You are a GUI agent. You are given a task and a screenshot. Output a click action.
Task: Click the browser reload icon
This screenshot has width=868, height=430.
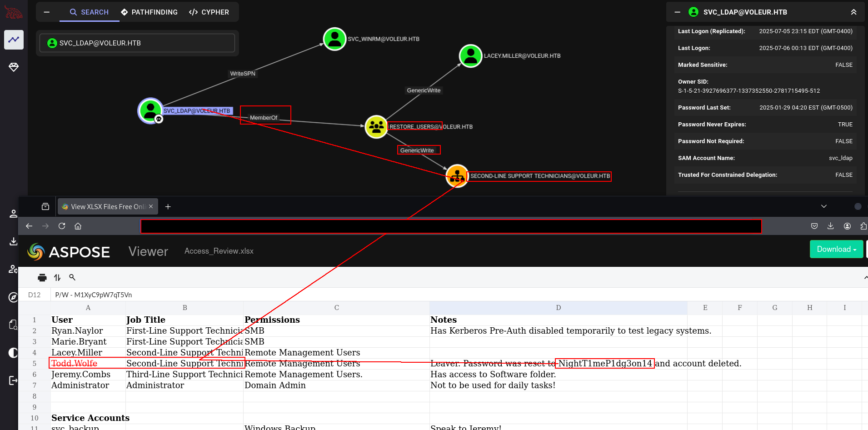pyautogui.click(x=62, y=226)
